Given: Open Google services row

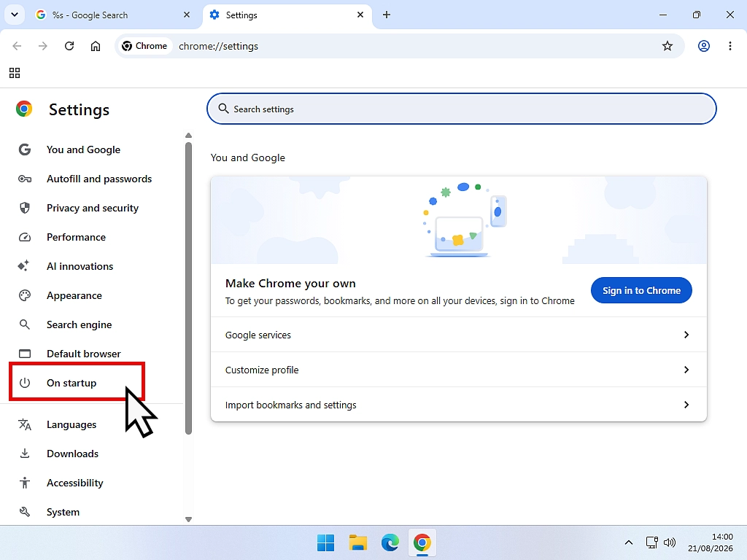Looking at the screenshot, I should pos(458,335).
